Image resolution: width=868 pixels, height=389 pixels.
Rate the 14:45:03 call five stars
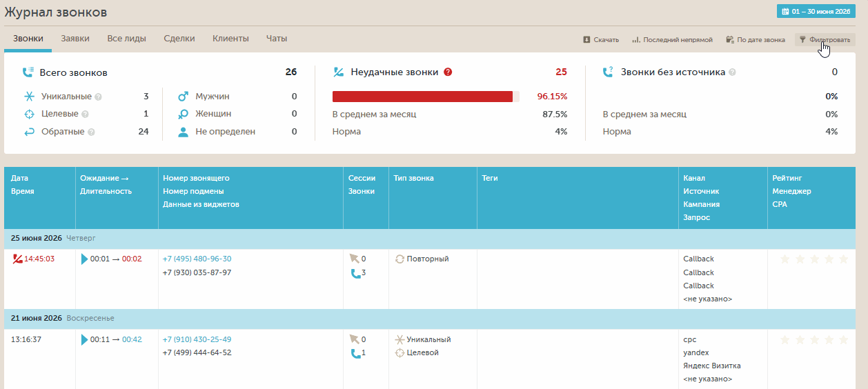pyautogui.click(x=842, y=259)
